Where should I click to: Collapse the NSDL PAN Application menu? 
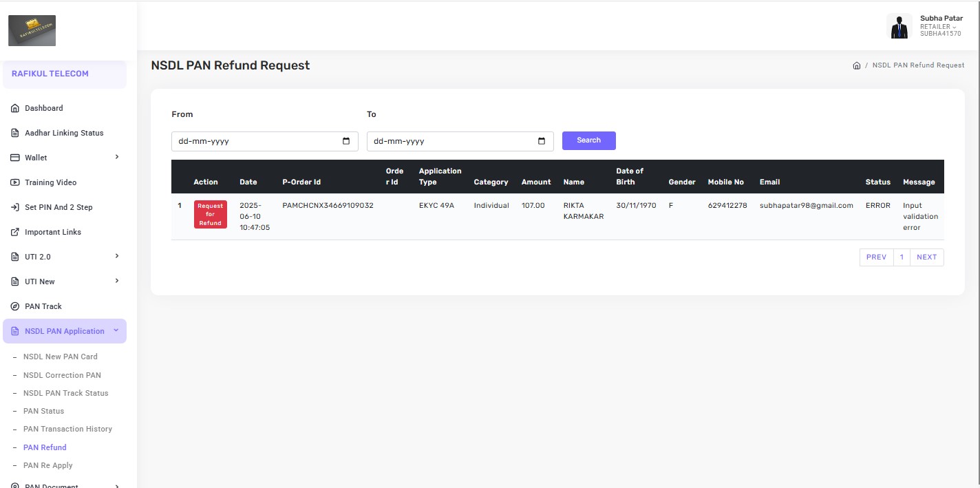(116, 330)
